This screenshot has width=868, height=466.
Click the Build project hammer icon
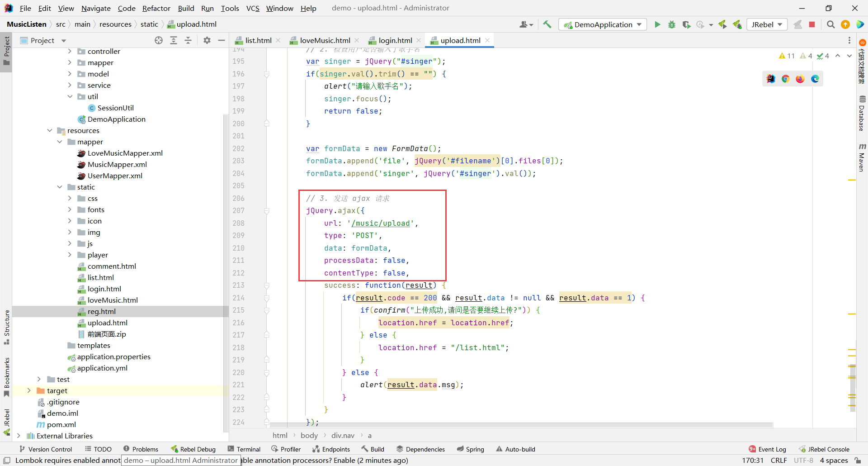(547, 24)
